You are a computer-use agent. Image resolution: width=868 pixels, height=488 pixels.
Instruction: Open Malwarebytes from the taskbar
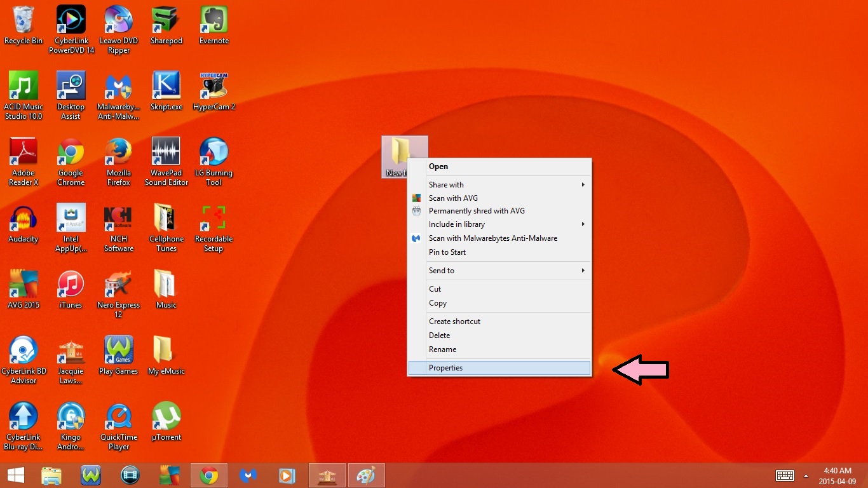coord(248,475)
